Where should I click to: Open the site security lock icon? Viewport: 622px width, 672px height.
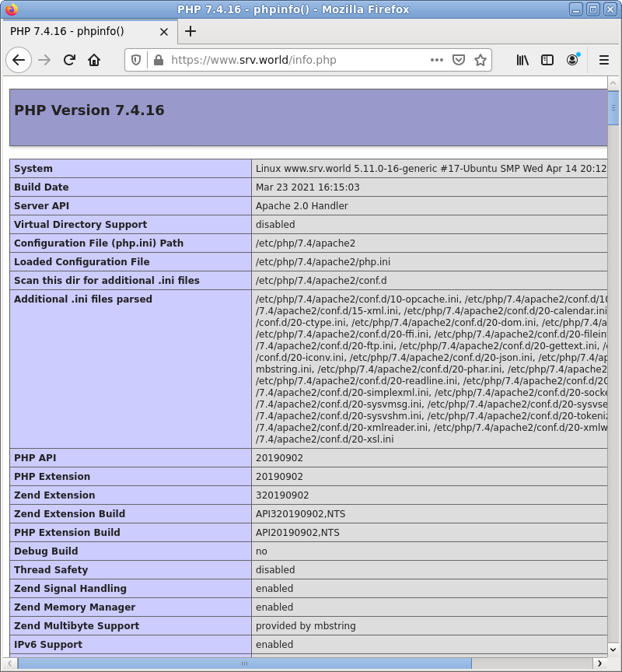(x=157, y=59)
